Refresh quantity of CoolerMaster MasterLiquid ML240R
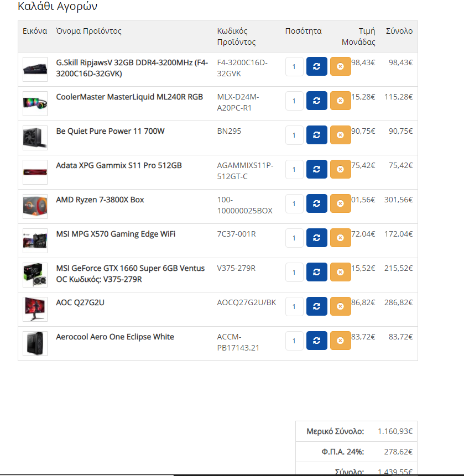The width and height of the screenshot is (464, 476). click(317, 101)
